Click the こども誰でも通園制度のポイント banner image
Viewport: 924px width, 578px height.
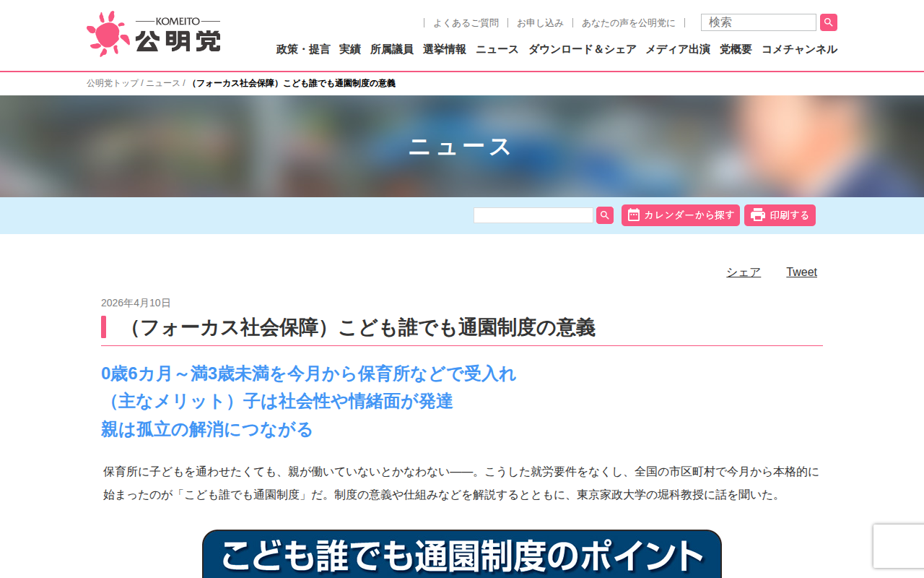462,553
